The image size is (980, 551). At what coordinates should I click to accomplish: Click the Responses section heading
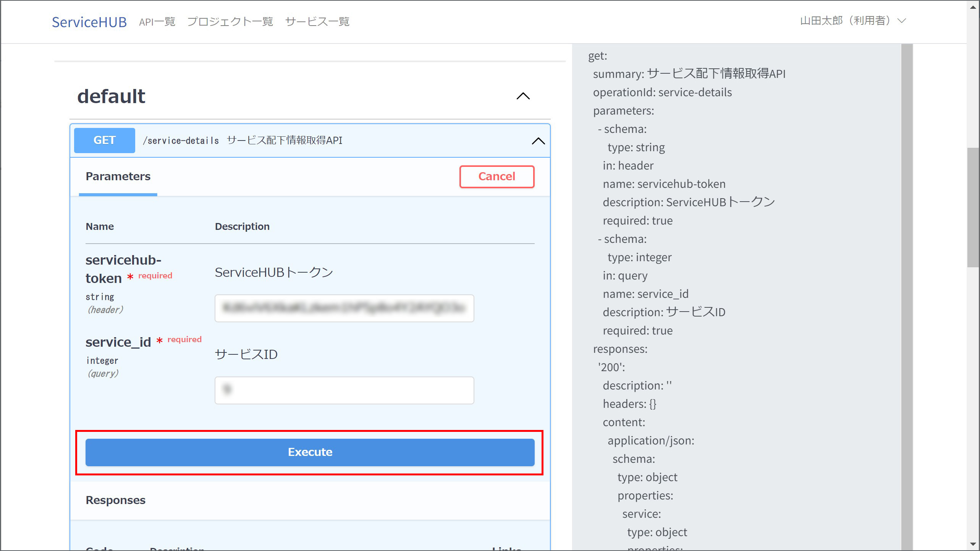(x=115, y=500)
